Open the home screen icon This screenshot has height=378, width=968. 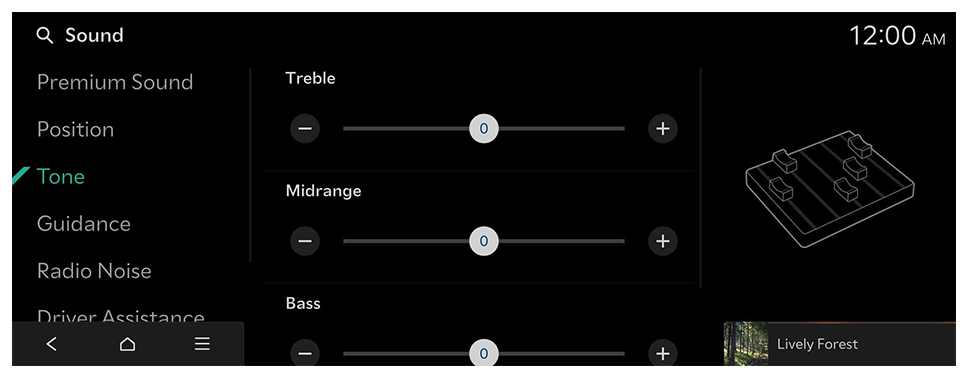point(127,344)
